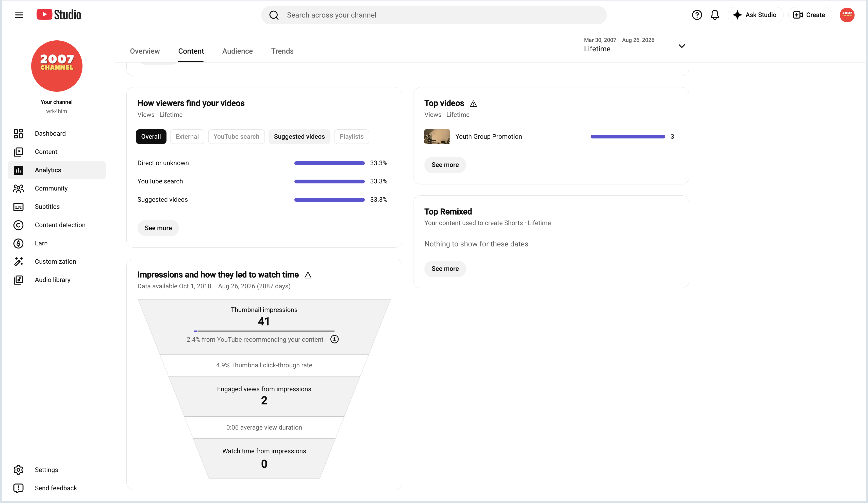Click the Earn dollar icon
Screen dimensions: 868x503
18,243
